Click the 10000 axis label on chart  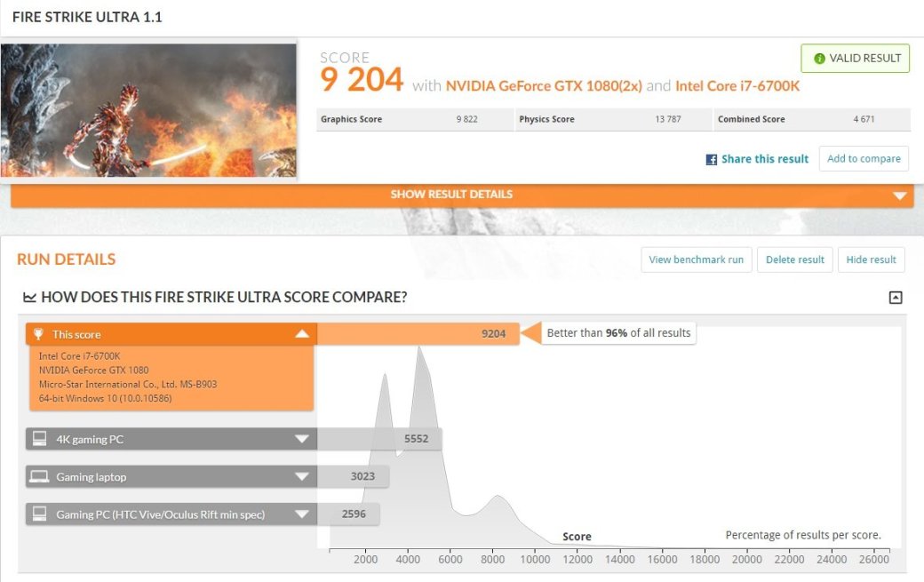click(535, 560)
